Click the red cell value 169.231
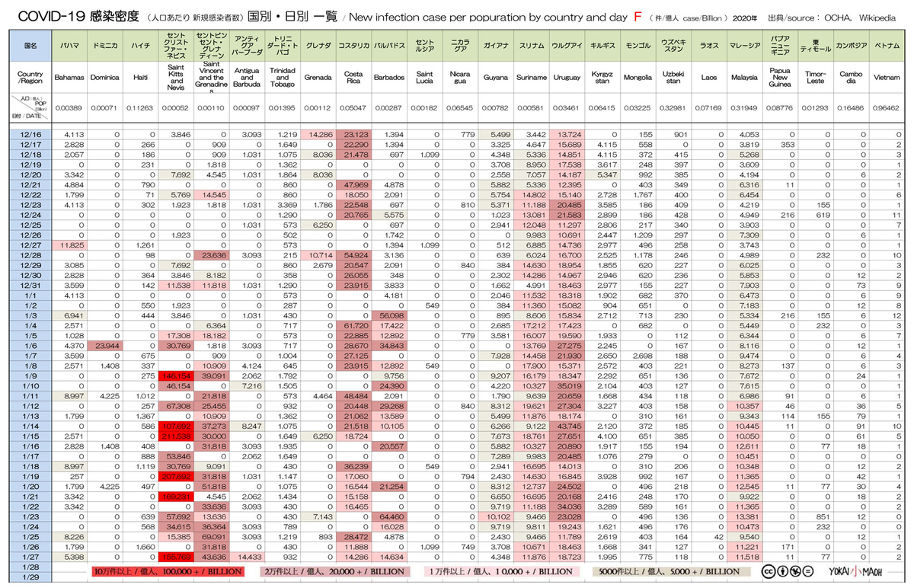Screen dimensions: 914x588 pyautogui.click(x=175, y=496)
